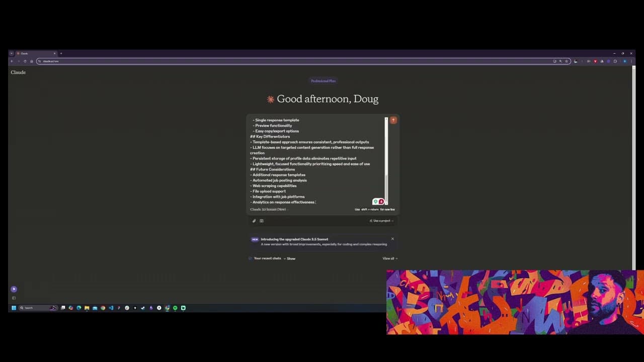Viewport: 644px width, 362px height.
Task: Open the extensions puzzle icon
Action: pos(615,61)
